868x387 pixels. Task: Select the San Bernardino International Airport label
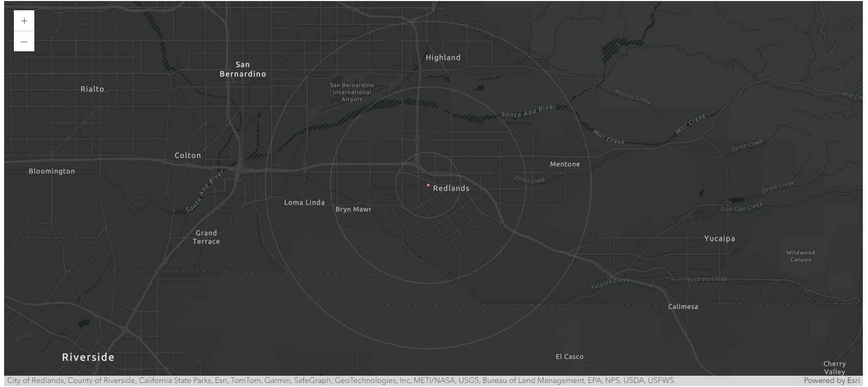coord(352,92)
